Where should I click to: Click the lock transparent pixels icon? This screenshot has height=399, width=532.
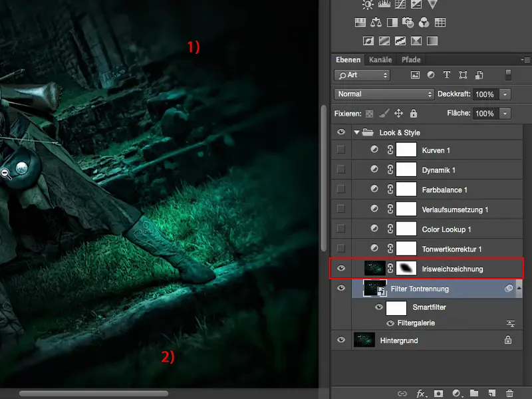[x=370, y=114]
